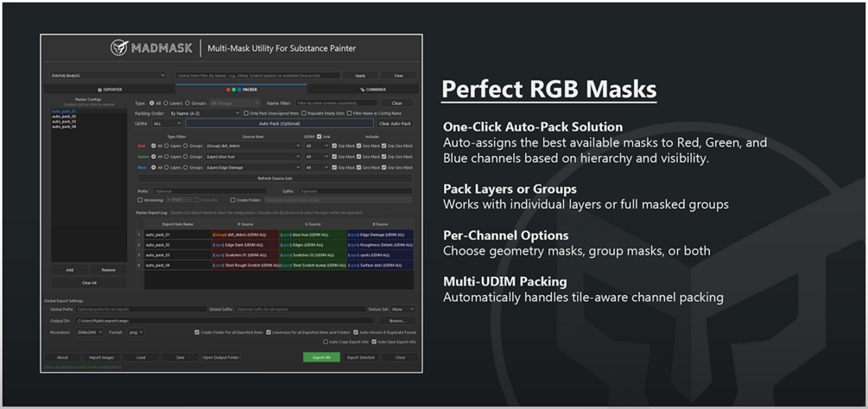Screen dimensions: 868x409
Task: Click the Suffix input field
Action: point(355,192)
